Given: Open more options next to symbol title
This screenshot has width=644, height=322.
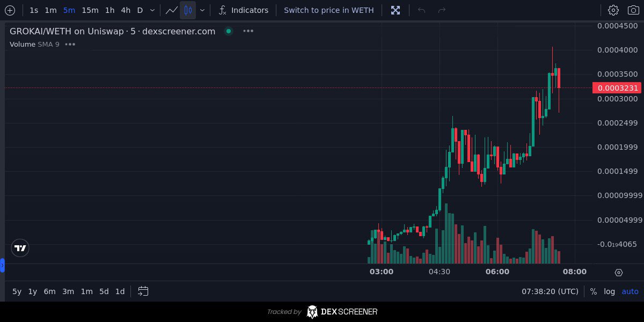Looking at the screenshot, I should [x=248, y=31].
